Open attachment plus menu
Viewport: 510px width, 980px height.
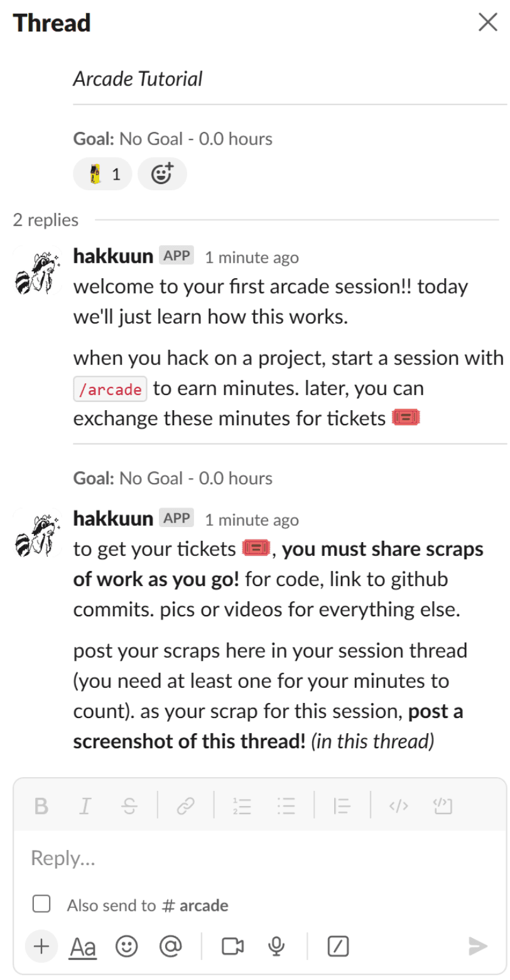point(41,946)
